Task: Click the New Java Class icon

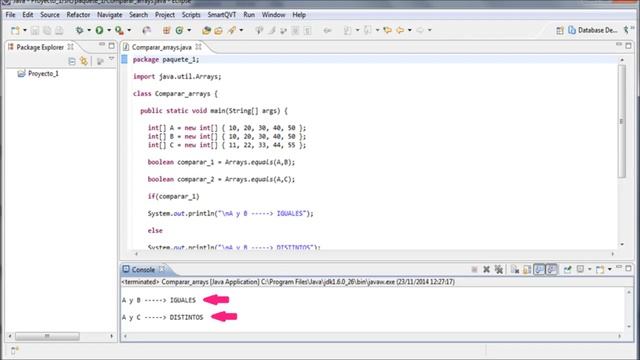Action: [179, 30]
